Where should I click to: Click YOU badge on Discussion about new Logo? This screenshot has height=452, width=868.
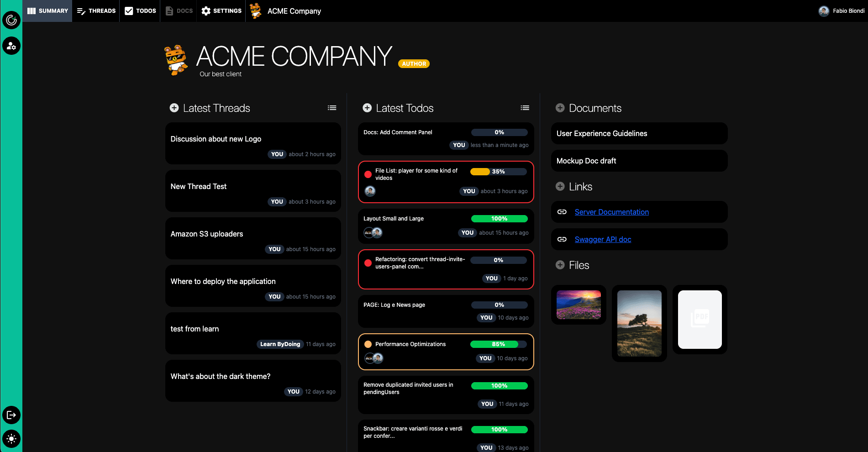(x=277, y=154)
